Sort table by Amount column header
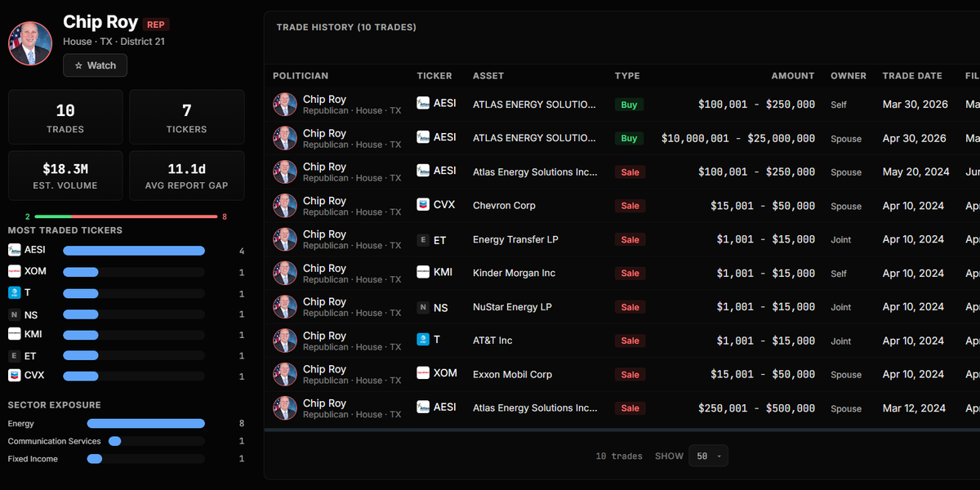 (x=793, y=76)
